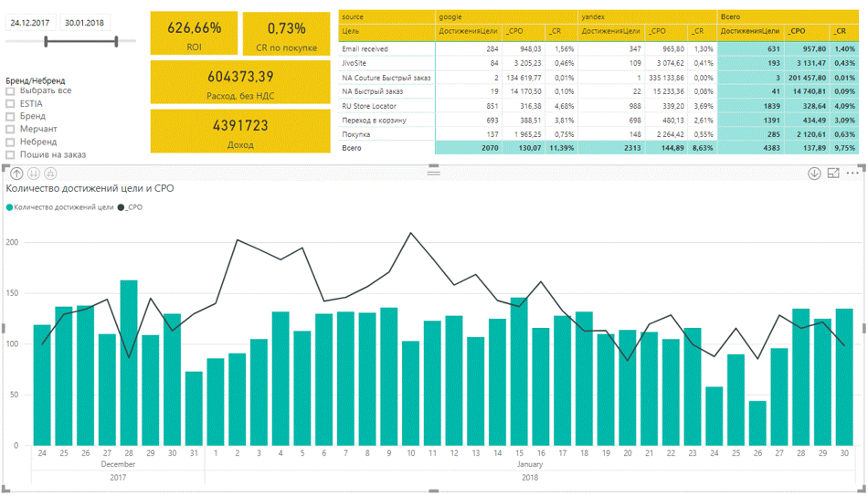The width and height of the screenshot is (868, 496).
Task: Tick the 'Пошив на заказ' checkbox
Action: coord(10,155)
